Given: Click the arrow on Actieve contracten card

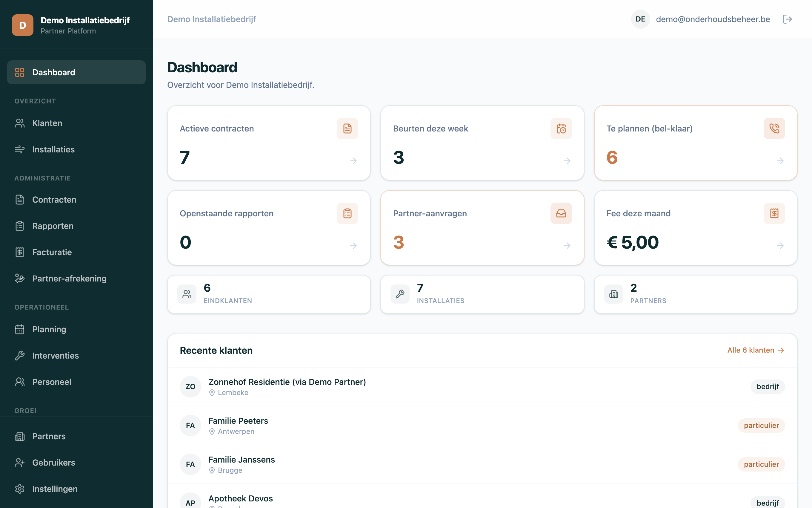Looking at the screenshot, I should click(353, 161).
